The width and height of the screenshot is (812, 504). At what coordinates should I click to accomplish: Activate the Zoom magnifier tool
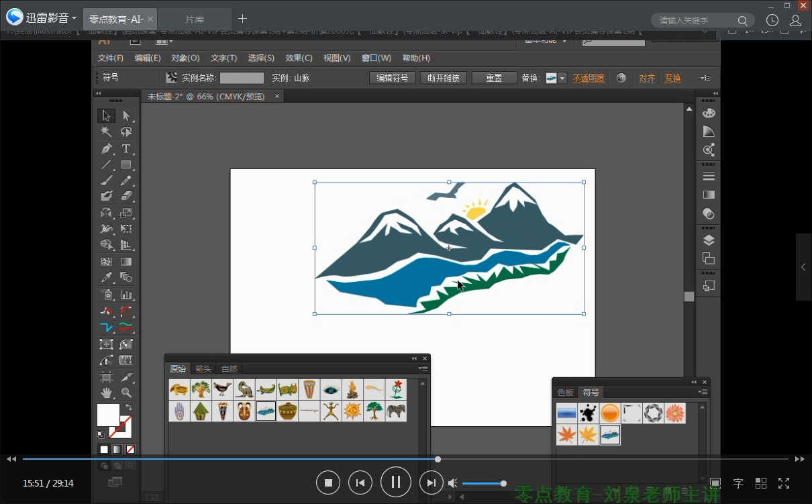(x=125, y=393)
